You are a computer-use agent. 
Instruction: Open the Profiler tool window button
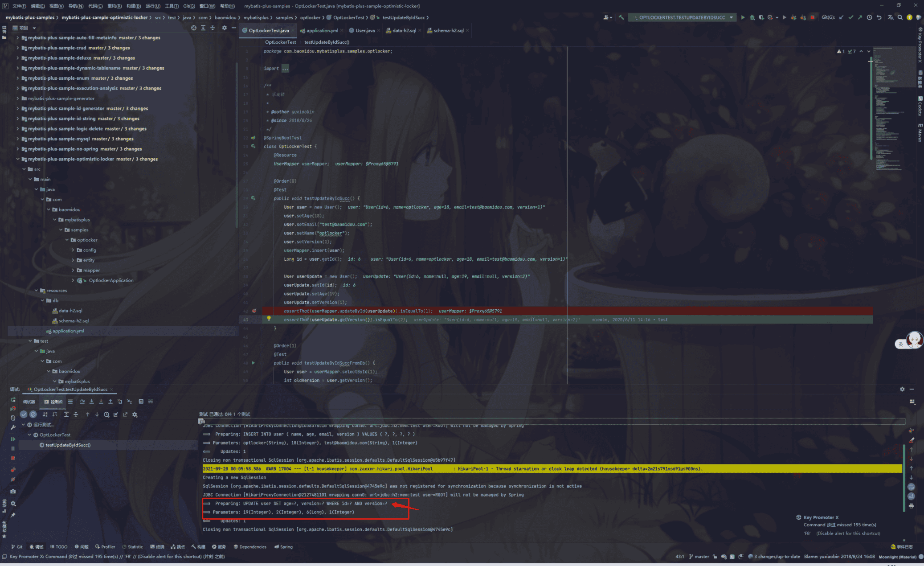[x=105, y=546]
